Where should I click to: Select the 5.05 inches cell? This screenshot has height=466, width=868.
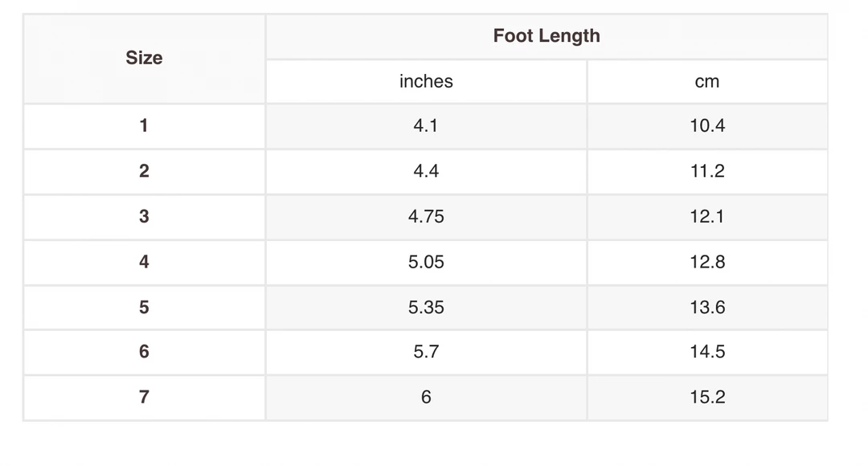tap(426, 262)
